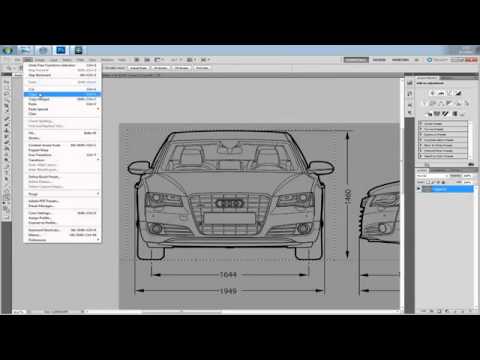Click the layer Opacity field

467,176
